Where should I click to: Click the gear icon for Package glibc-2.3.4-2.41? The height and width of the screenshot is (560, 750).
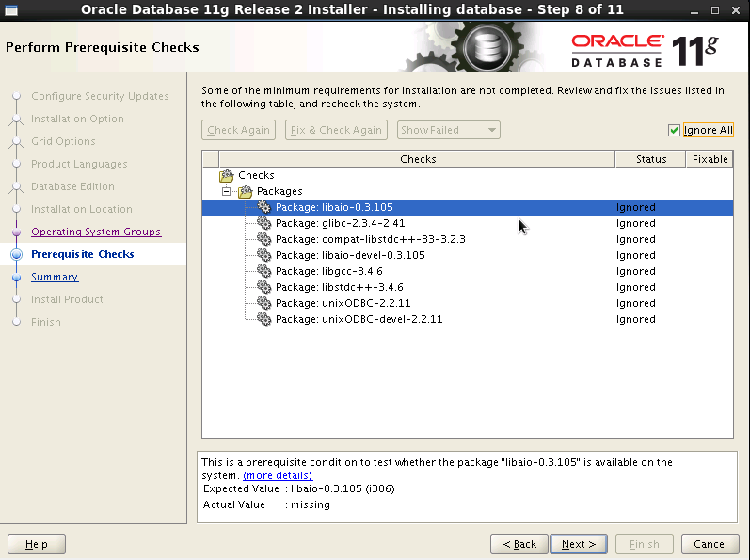tap(264, 223)
